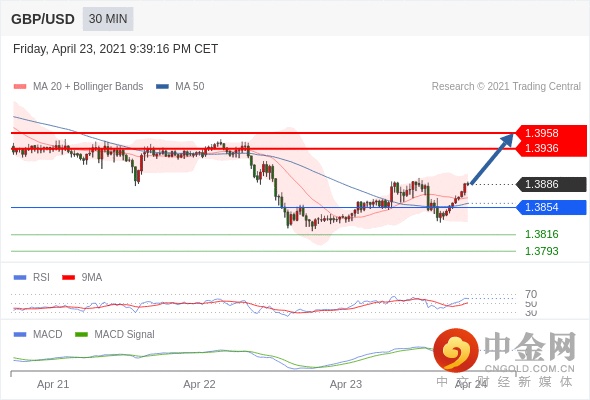This screenshot has width=590, height=400.
Task: Select the date text 'Friday, April 23, 2021 9:39:16 PM CET'
Action: pyautogui.click(x=116, y=49)
